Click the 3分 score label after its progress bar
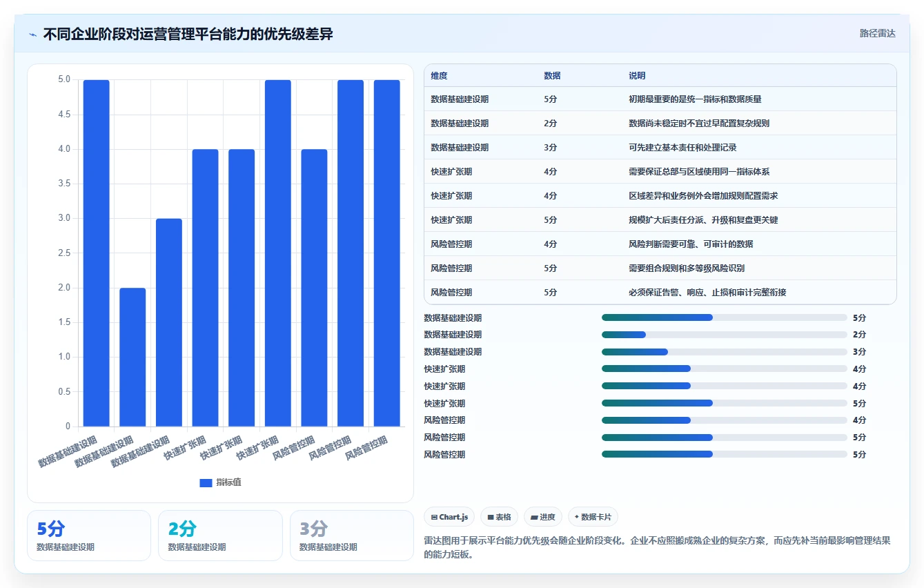Image resolution: width=924 pixels, height=588 pixels. (859, 352)
